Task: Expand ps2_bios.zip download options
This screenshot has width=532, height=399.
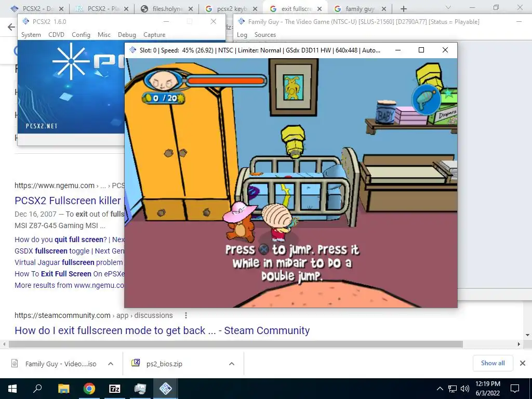Action: pyautogui.click(x=232, y=364)
